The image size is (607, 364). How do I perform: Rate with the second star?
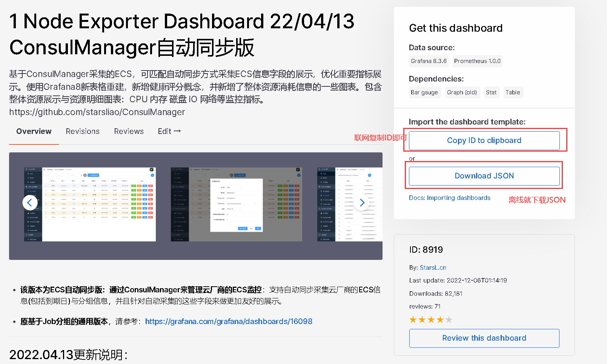(422, 320)
